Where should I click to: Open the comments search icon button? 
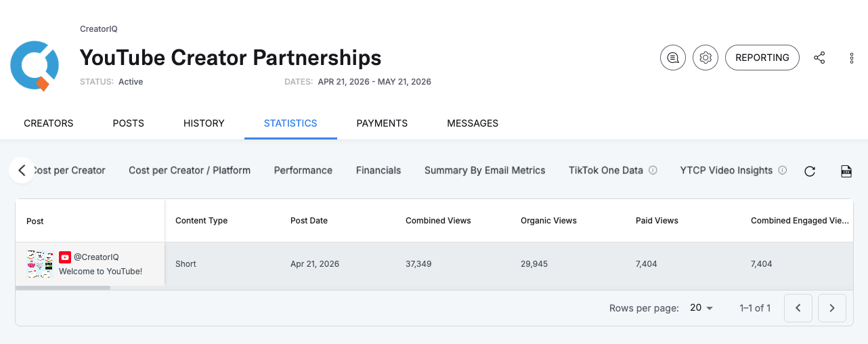[x=673, y=58]
